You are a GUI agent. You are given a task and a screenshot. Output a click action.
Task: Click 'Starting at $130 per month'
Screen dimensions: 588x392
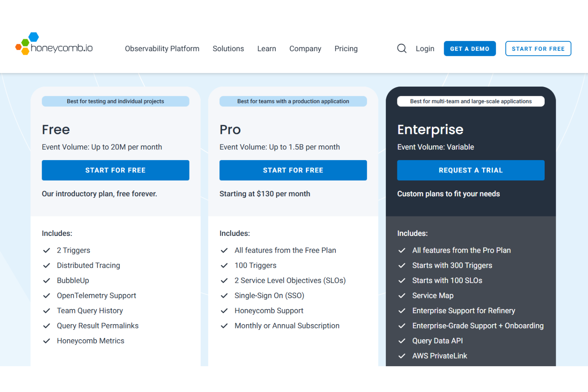265,194
